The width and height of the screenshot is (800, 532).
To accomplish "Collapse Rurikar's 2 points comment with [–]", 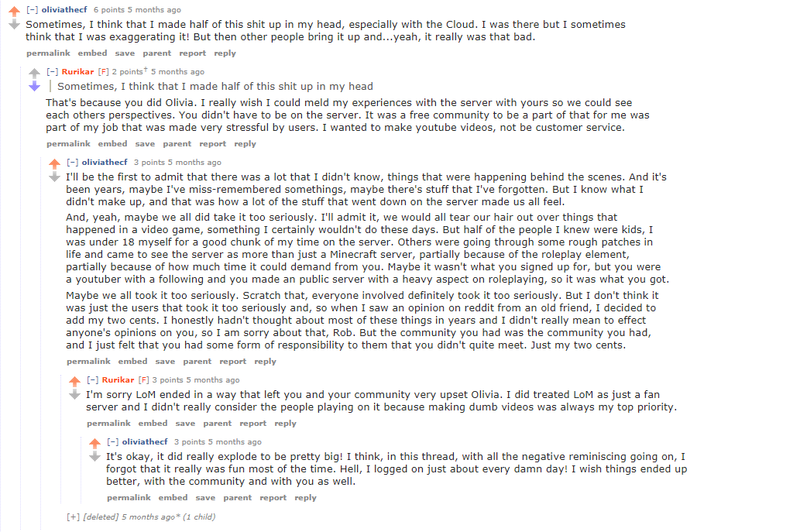I will [x=52, y=72].
